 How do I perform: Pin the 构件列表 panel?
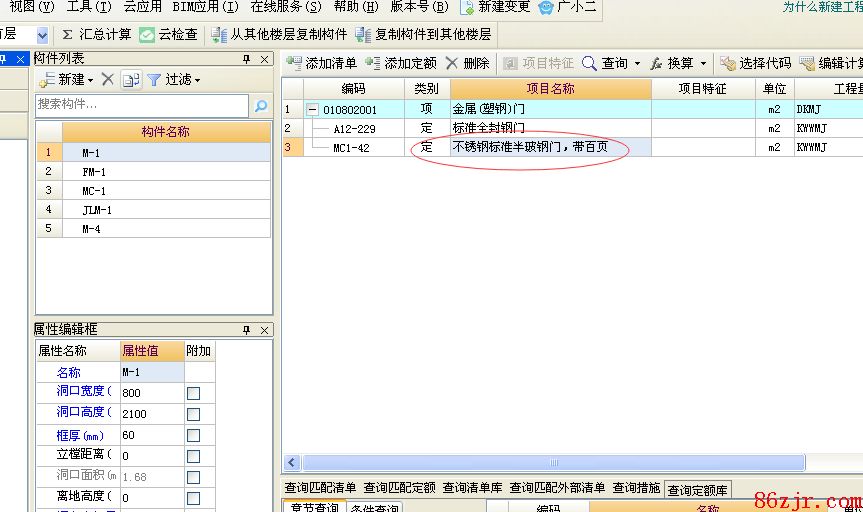coord(247,59)
